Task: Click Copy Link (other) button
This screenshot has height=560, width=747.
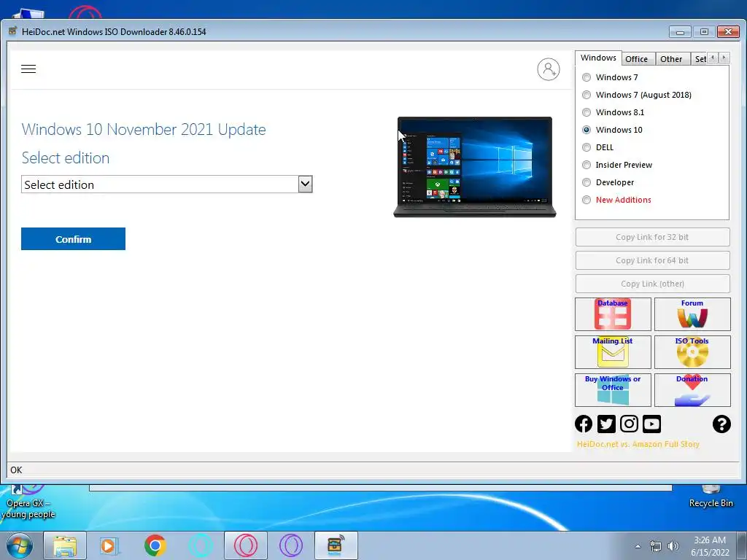Action: (652, 284)
